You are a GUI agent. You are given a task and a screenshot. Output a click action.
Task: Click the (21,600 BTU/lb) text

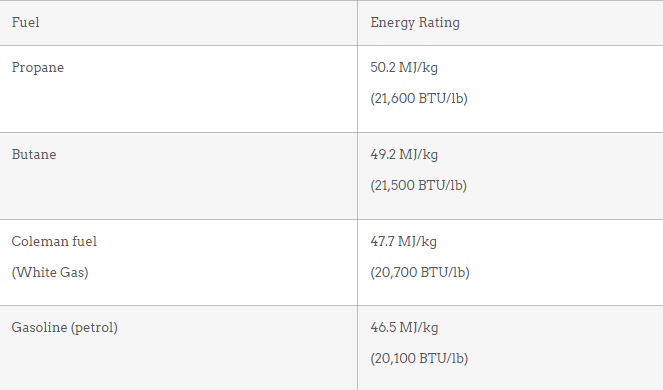419,99
